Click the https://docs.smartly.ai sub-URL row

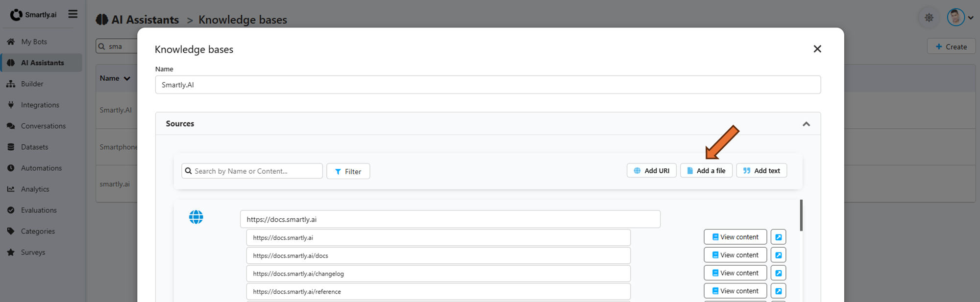[438, 237]
